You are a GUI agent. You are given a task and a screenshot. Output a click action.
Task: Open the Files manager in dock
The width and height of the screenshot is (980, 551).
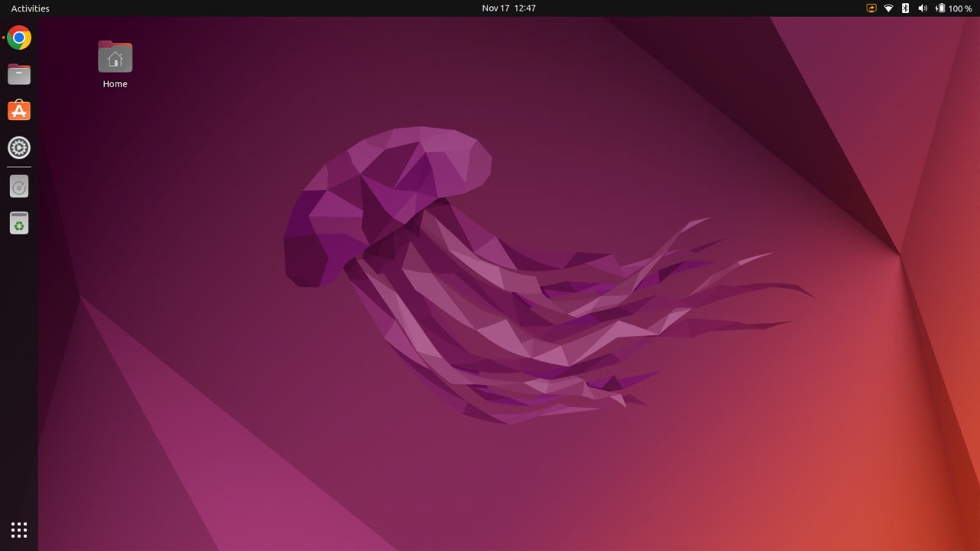click(x=19, y=74)
